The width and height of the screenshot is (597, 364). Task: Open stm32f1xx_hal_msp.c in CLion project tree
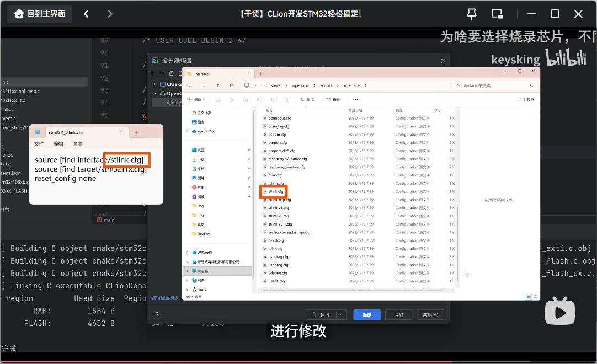pos(20,92)
